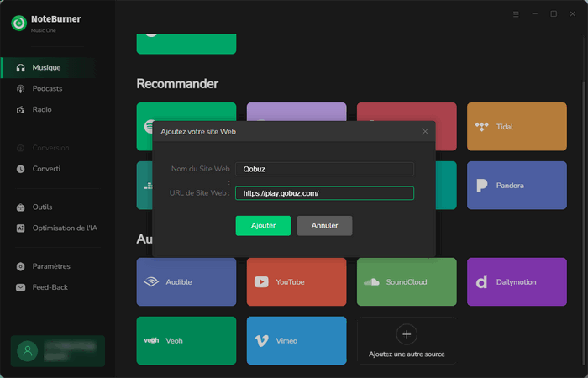Image resolution: width=588 pixels, height=378 pixels.
Task: Click the clock icon beside Converti
Action: coord(21,169)
